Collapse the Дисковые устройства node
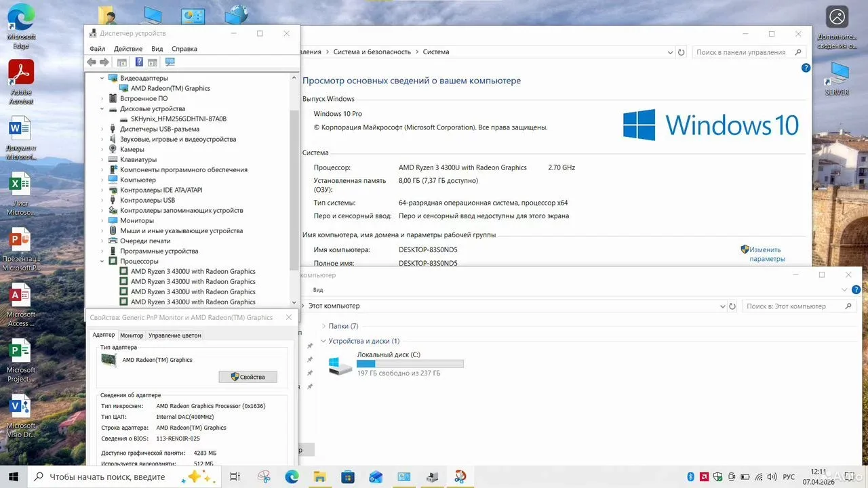868x488 pixels. (102, 108)
